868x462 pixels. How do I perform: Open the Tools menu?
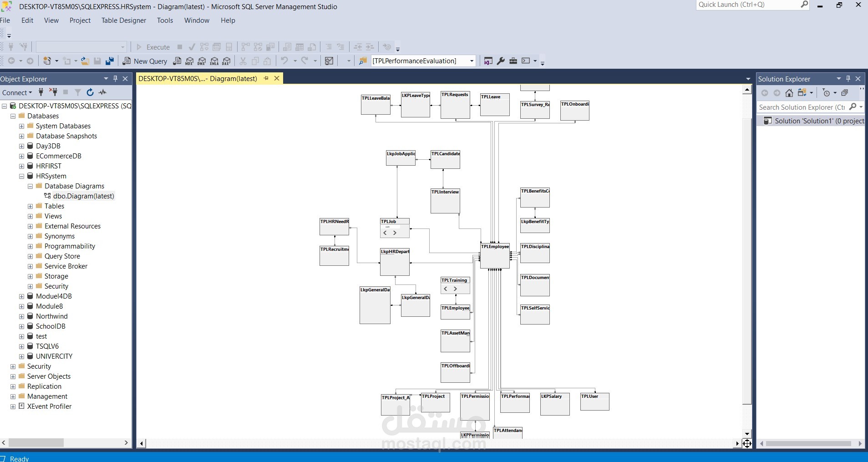point(165,20)
